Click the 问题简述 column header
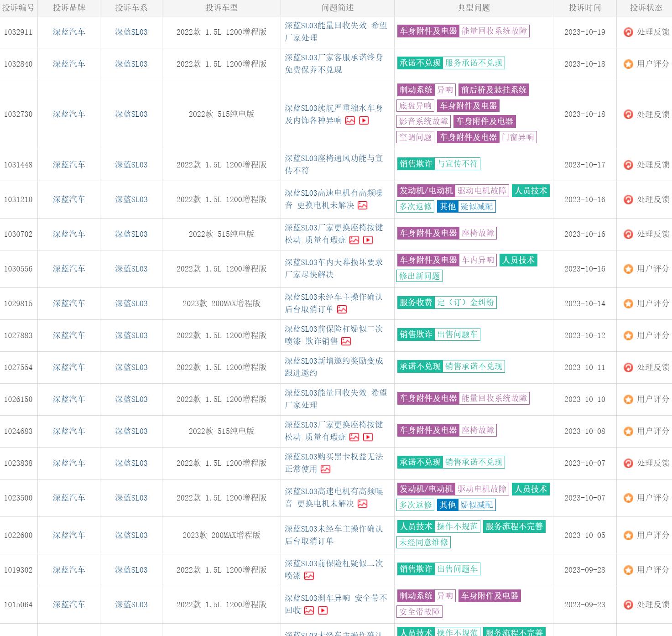This screenshot has width=672, height=636. (x=338, y=8)
